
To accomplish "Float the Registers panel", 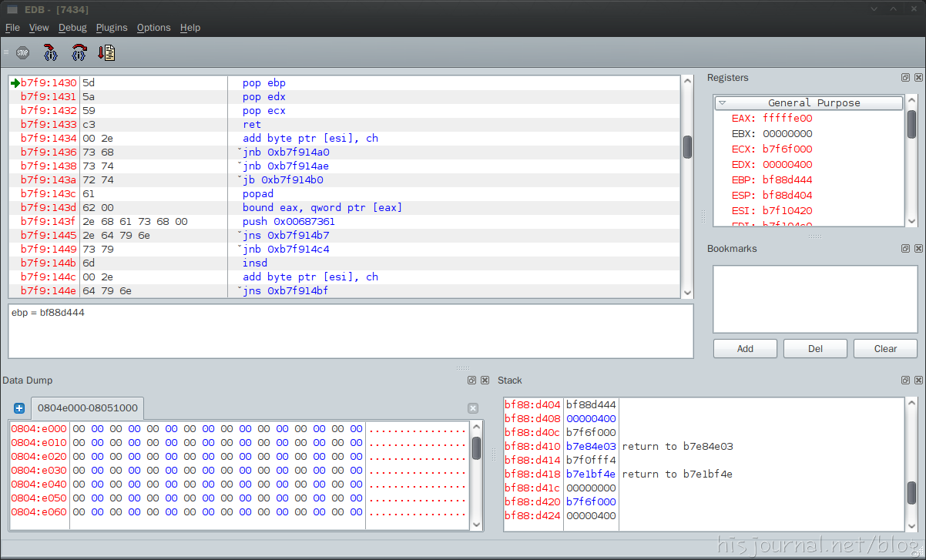I will click(906, 78).
